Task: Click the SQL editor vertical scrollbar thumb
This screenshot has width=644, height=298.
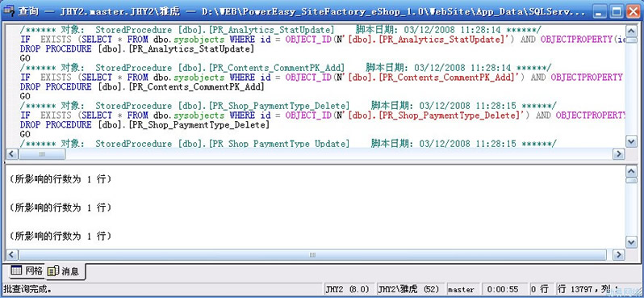Action: (x=631, y=40)
